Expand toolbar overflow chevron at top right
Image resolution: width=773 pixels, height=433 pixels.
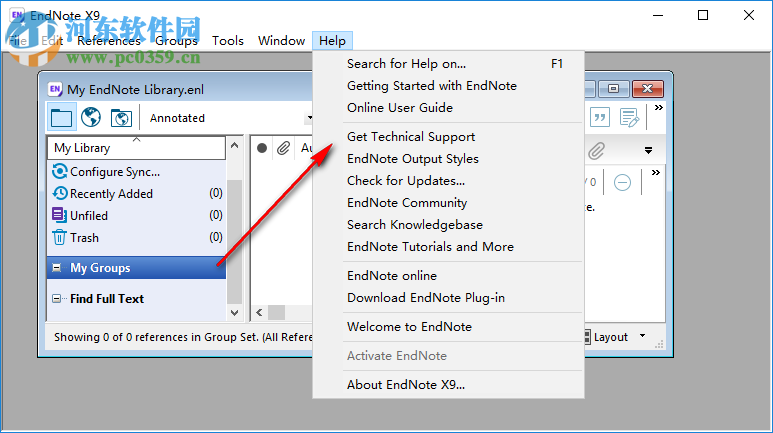point(659,108)
